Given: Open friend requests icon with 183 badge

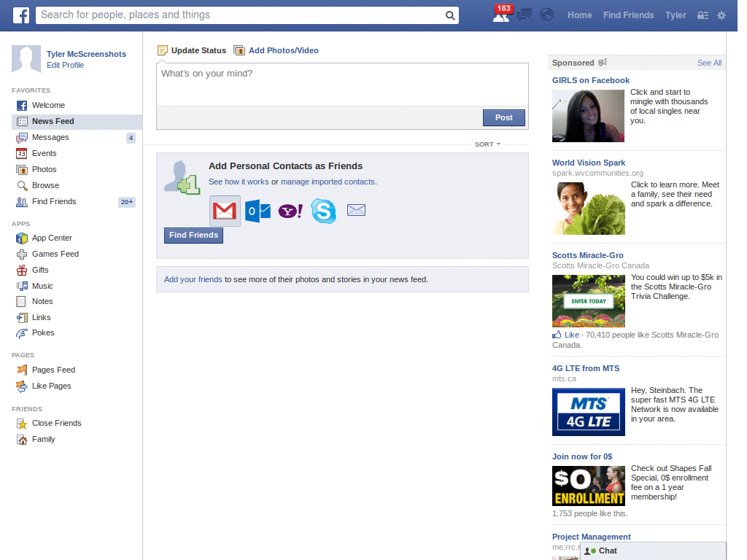Looking at the screenshot, I should [x=502, y=15].
